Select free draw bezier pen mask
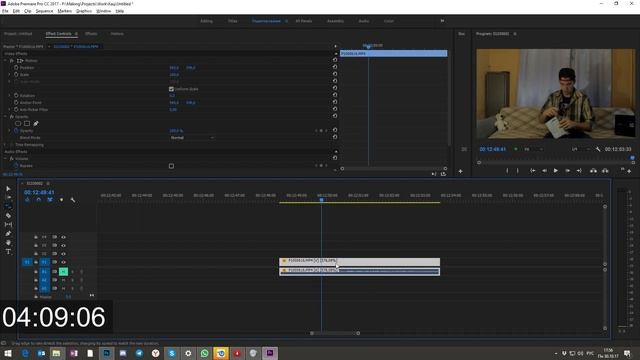The image size is (640, 360). tap(36, 123)
